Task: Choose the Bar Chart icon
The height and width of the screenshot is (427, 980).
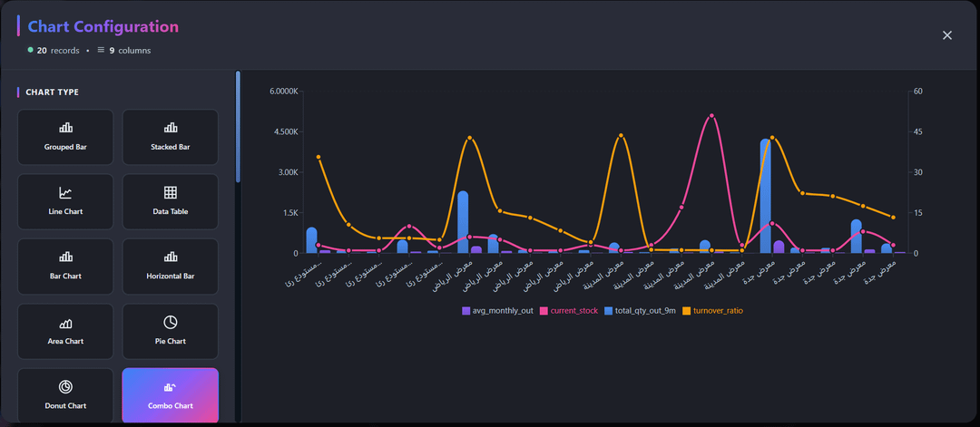Action: tap(65, 257)
